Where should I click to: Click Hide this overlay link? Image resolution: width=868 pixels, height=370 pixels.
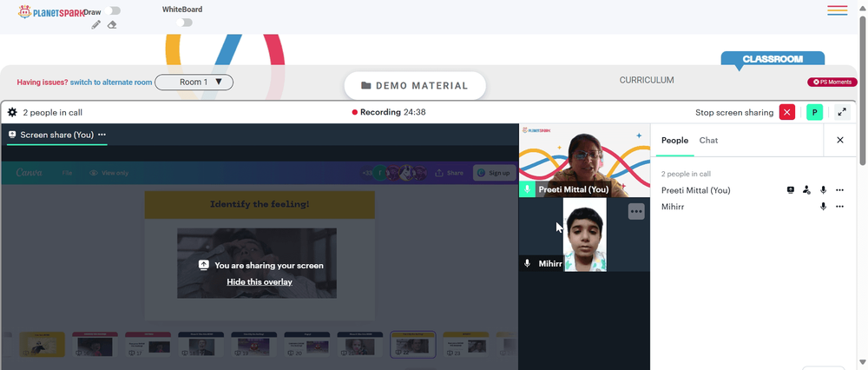[260, 282]
